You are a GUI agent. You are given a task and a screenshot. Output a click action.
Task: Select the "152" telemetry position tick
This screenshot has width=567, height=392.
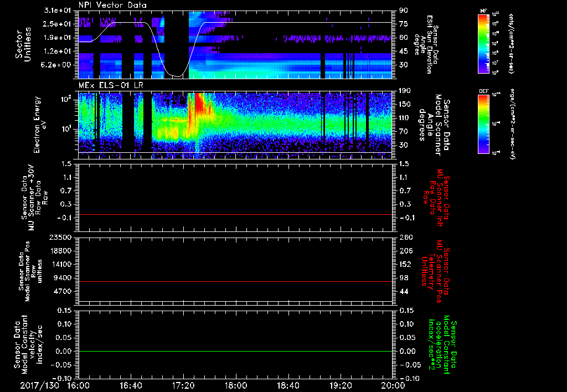[x=405, y=264]
